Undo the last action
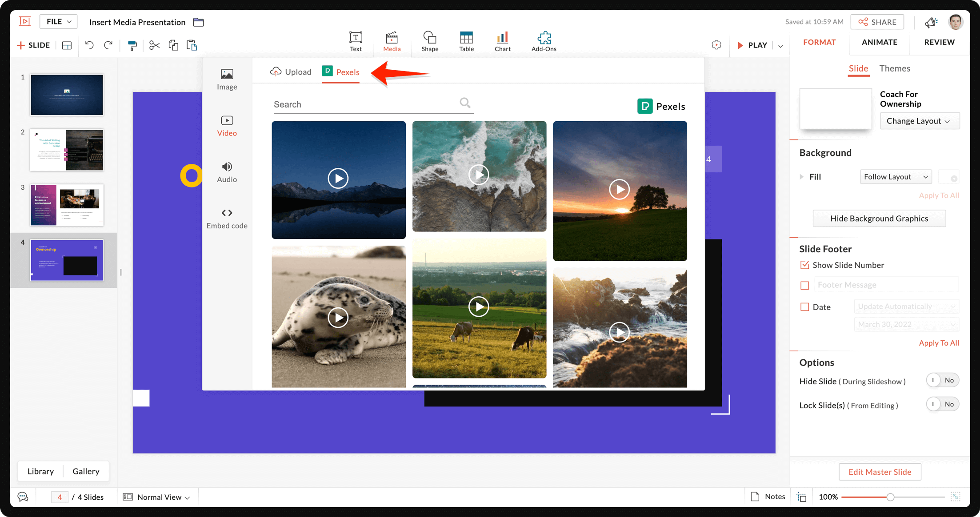This screenshot has width=980, height=517. pyautogui.click(x=89, y=45)
